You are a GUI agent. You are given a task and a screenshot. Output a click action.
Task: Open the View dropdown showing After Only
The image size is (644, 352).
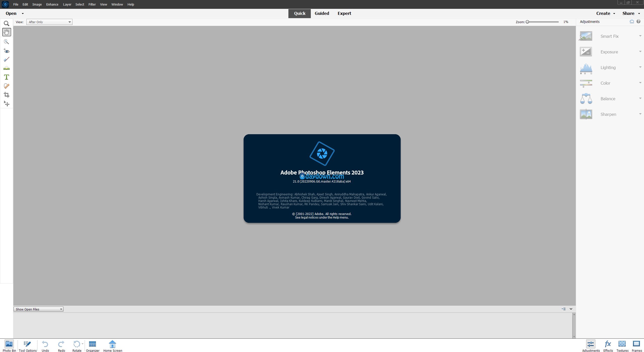pyautogui.click(x=49, y=22)
